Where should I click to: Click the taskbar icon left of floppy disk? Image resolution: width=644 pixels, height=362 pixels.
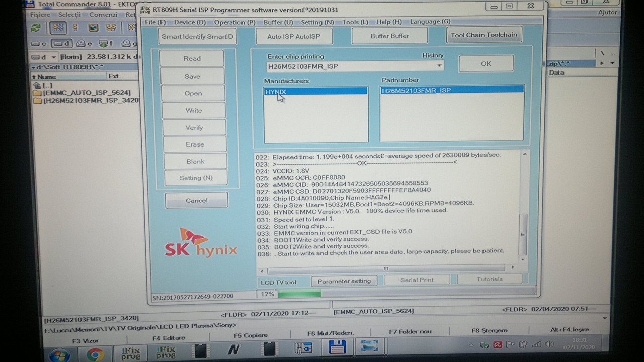pos(303,347)
